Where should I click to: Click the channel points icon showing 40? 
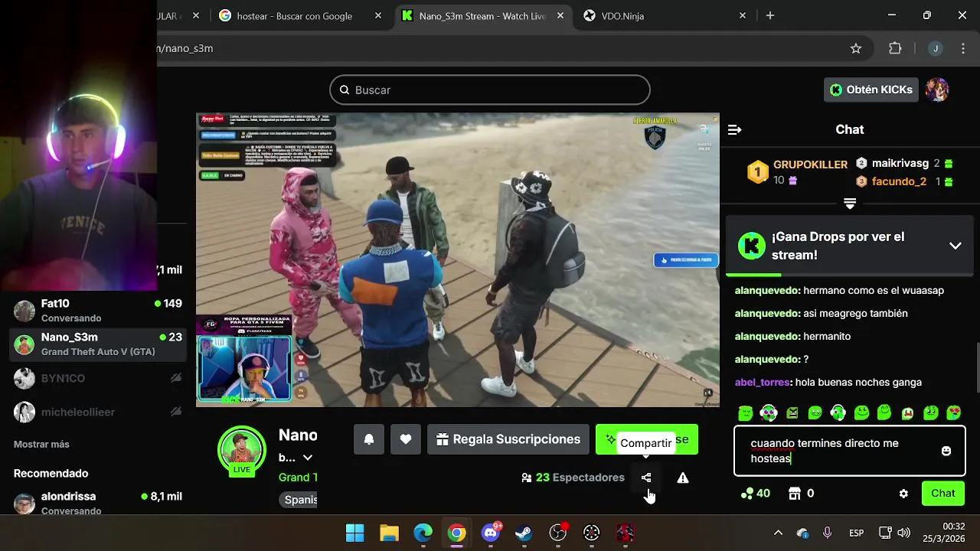755,494
